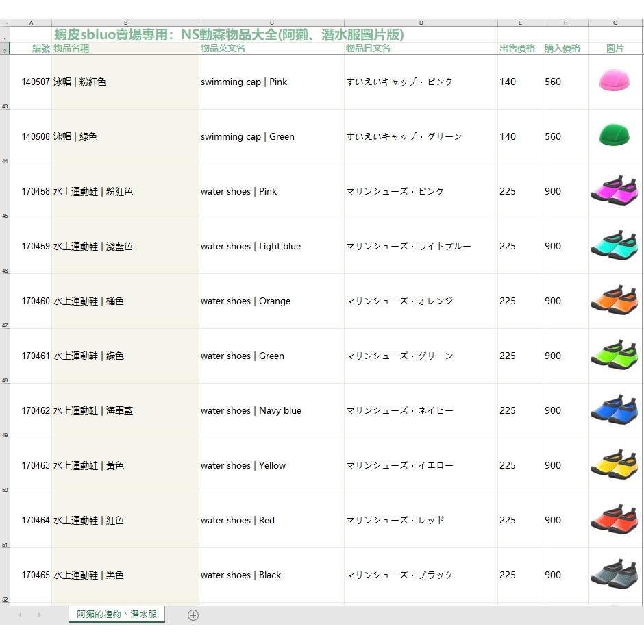Click the select-all corner triangle
Viewport: 644px width, 644px height.
pos(5,23)
